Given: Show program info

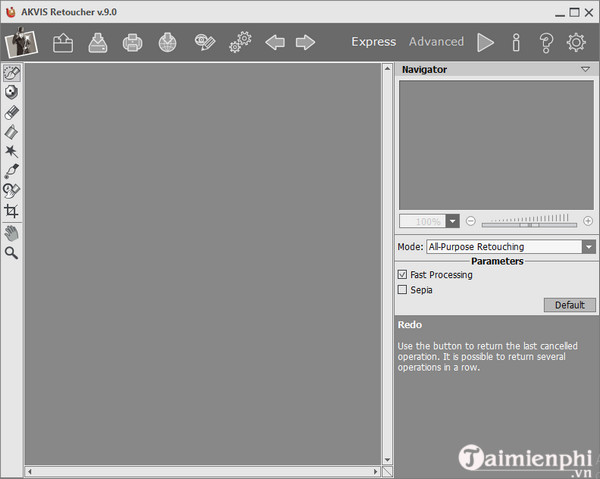Looking at the screenshot, I should point(516,42).
